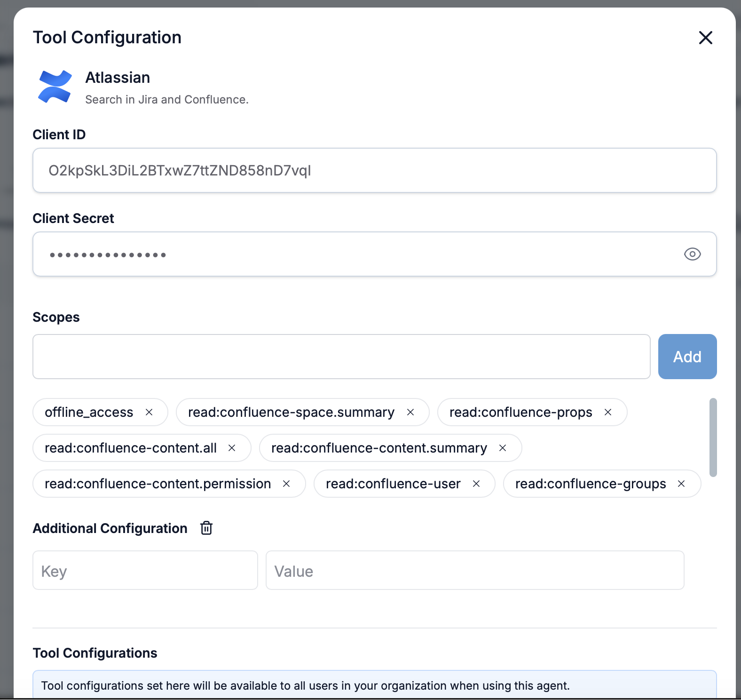
Task: Remove the read:confluence-content.all scope
Action: click(232, 448)
